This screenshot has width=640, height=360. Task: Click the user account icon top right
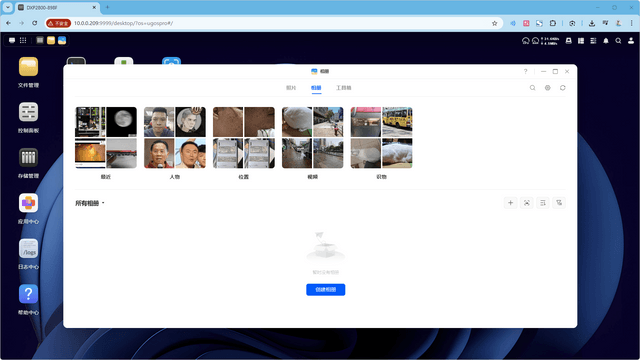[x=631, y=41]
